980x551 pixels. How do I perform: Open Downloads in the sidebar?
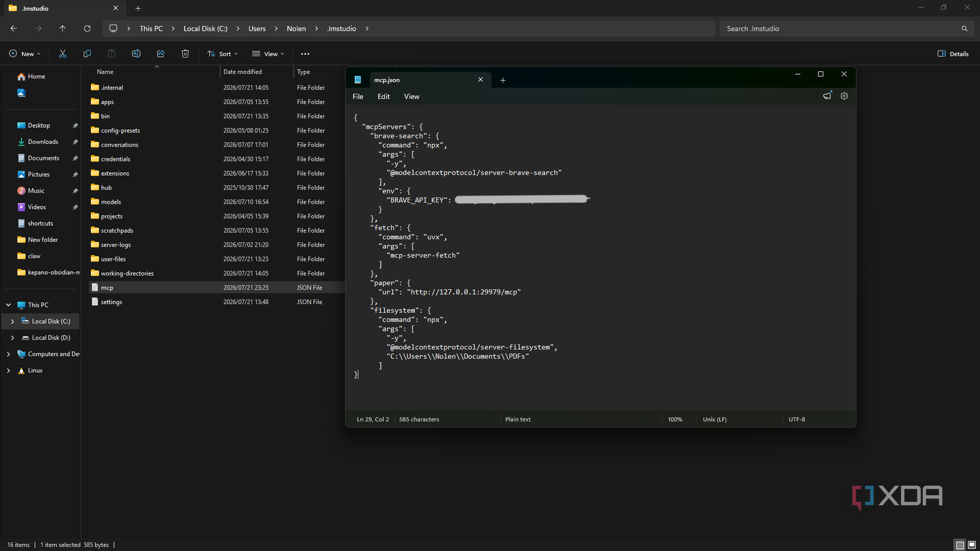(x=43, y=142)
